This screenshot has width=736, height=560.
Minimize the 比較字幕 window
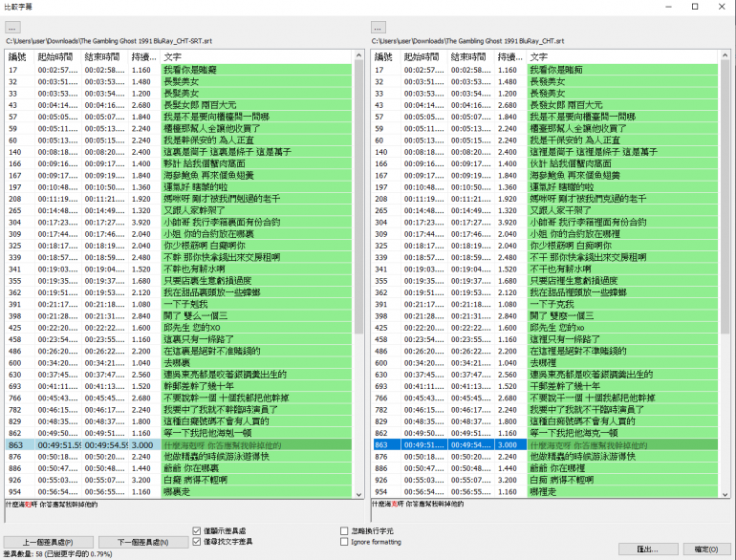[669, 7]
